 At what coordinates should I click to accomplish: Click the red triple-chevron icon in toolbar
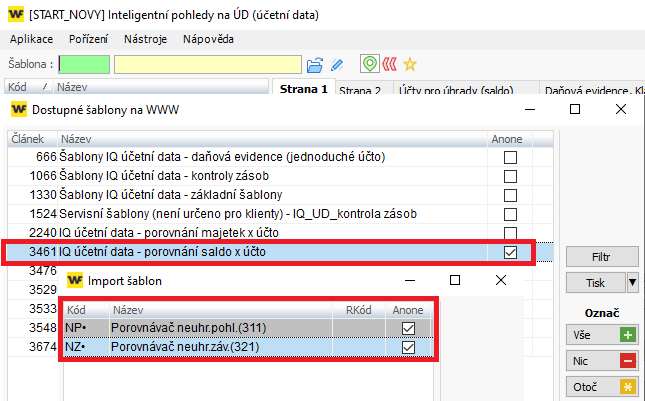(389, 64)
